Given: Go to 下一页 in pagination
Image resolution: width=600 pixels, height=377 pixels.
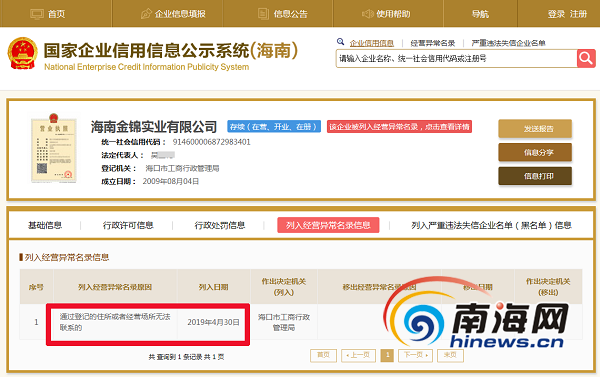Looking at the screenshot, I should [416, 355].
